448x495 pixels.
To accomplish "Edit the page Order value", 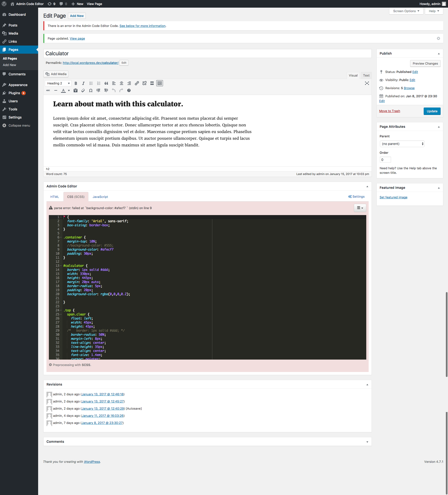I will click(x=385, y=160).
